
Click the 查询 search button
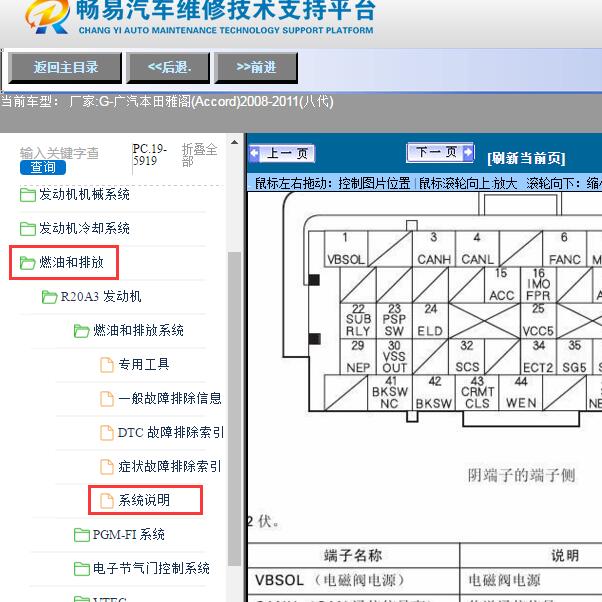(x=43, y=167)
